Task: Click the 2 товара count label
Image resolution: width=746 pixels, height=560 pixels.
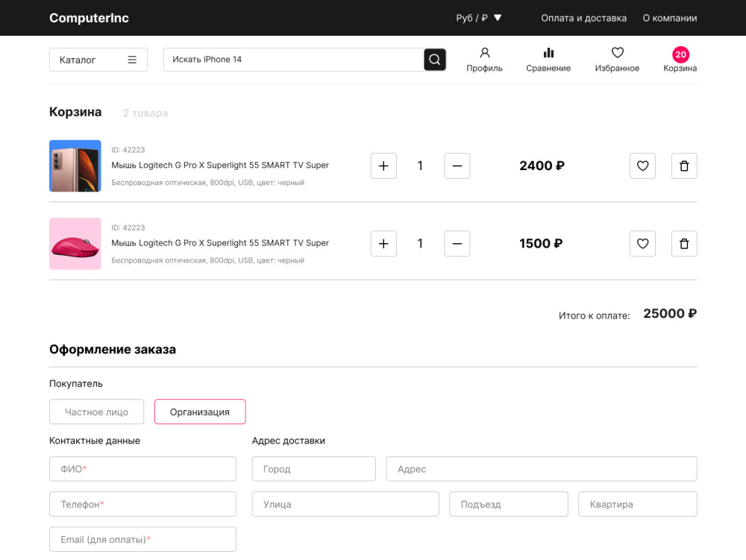Action: coord(145,113)
